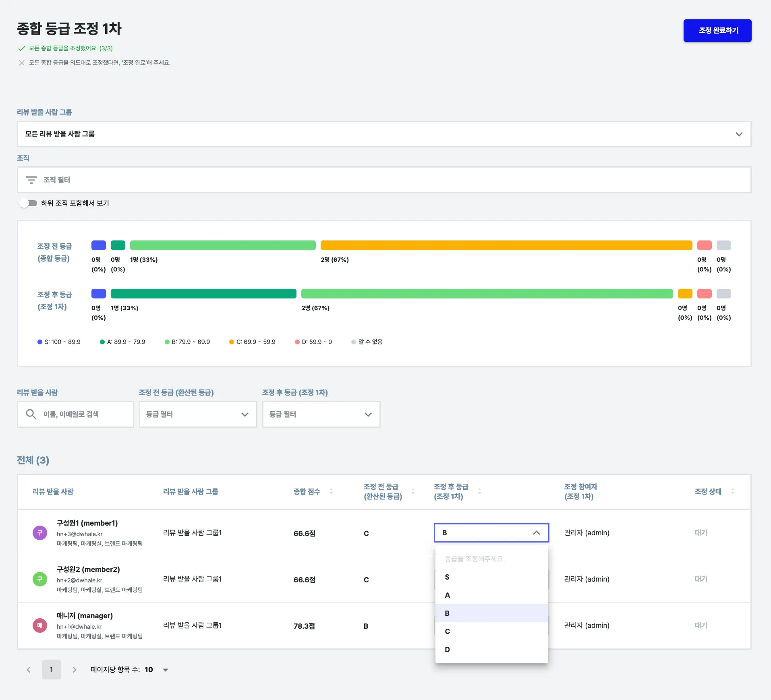771x700 pixels.
Task: Toggle 하위 조직 포함해서 보기 switch
Action: 28,203
